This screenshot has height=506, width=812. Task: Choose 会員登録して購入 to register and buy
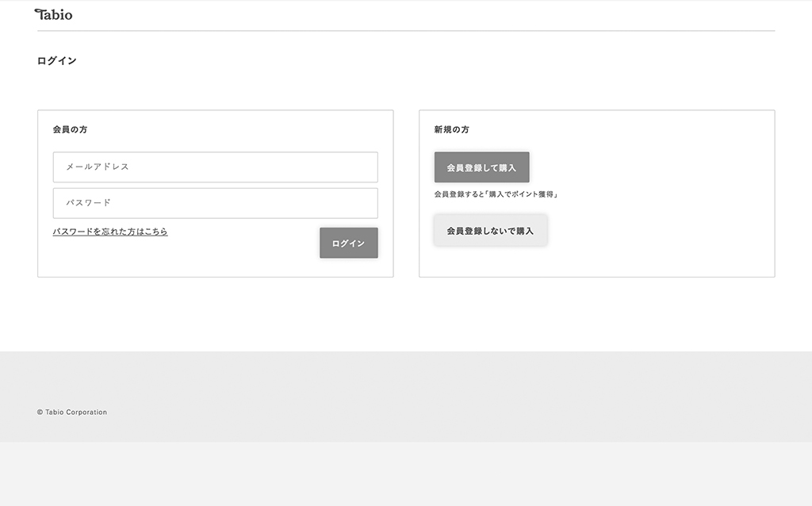481,167
